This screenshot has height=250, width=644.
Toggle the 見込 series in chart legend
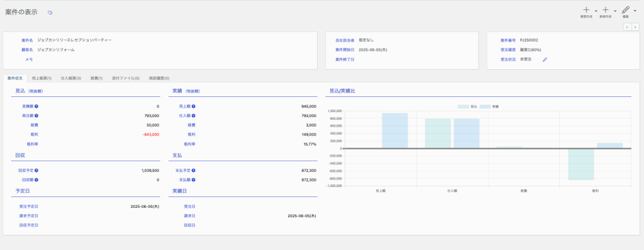[x=467, y=106]
